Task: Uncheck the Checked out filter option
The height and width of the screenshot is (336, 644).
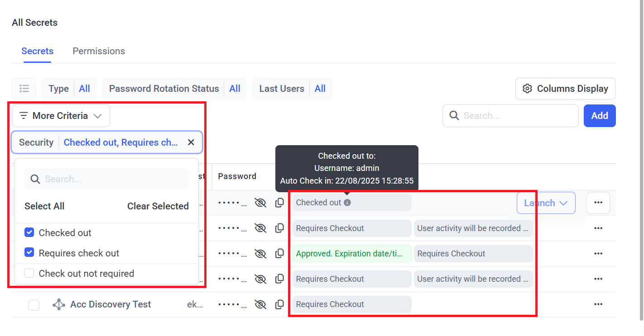Action: click(29, 233)
